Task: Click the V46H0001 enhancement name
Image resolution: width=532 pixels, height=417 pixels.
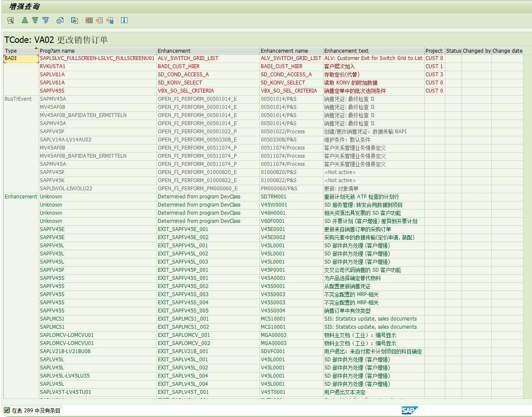Action: point(291,213)
